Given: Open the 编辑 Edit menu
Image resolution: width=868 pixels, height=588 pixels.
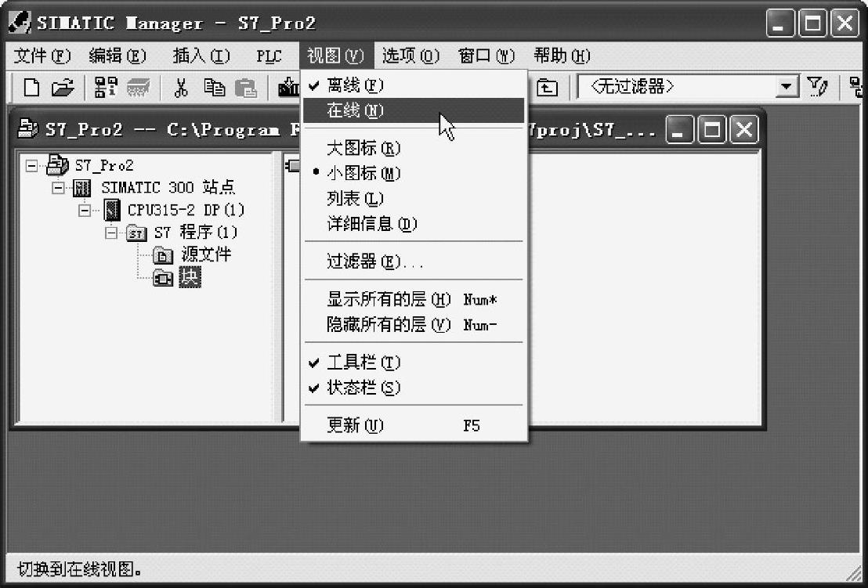Looking at the screenshot, I should tap(118, 56).
